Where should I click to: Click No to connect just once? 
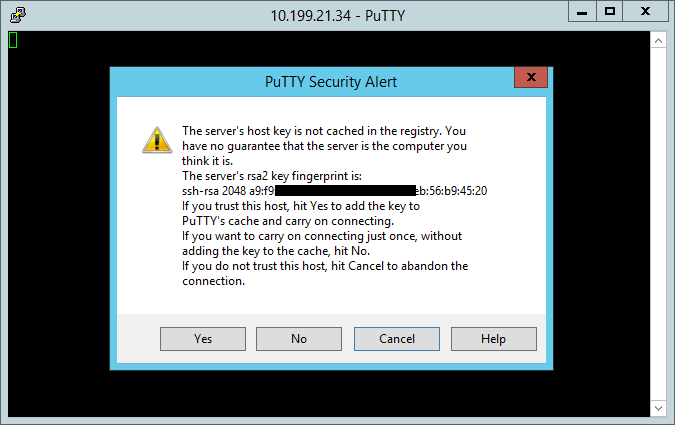point(299,339)
